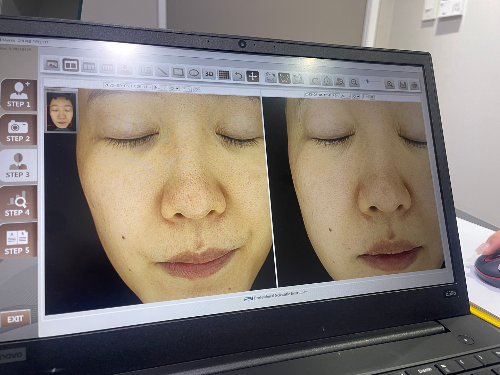The image size is (500, 375).
Task: Click the undo arrow icon
Action: point(238,75)
